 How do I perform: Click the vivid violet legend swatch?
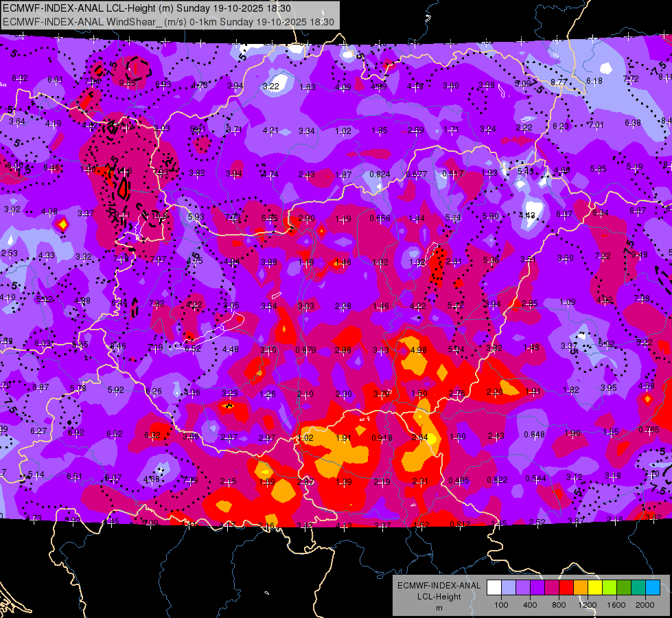point(537,588)
